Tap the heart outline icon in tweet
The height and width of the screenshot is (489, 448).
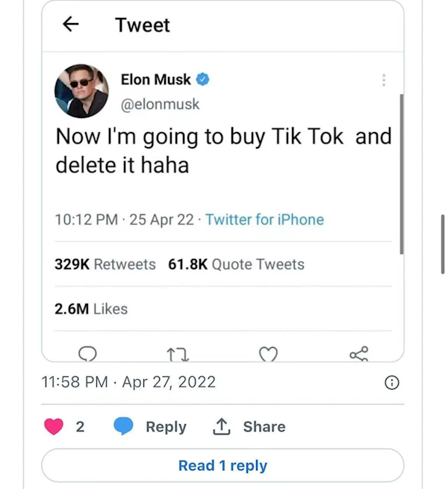point(268,354)
